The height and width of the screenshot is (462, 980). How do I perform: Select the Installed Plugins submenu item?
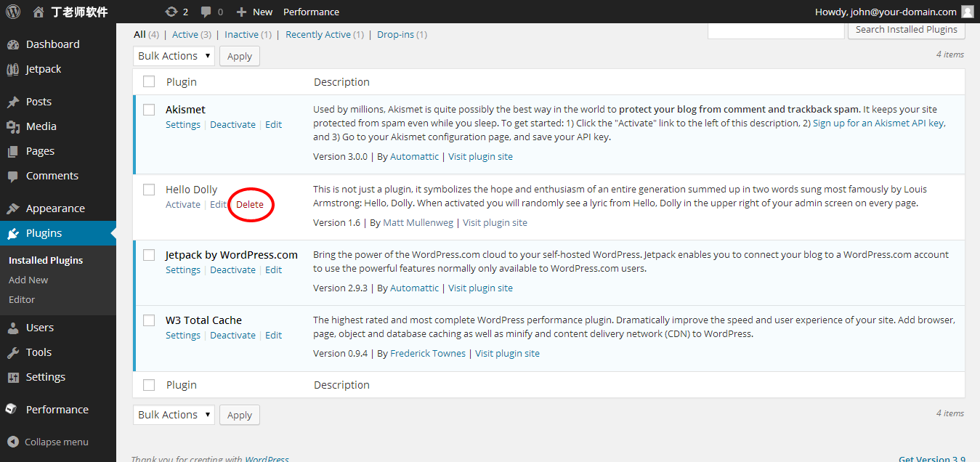tap(46, 260)
